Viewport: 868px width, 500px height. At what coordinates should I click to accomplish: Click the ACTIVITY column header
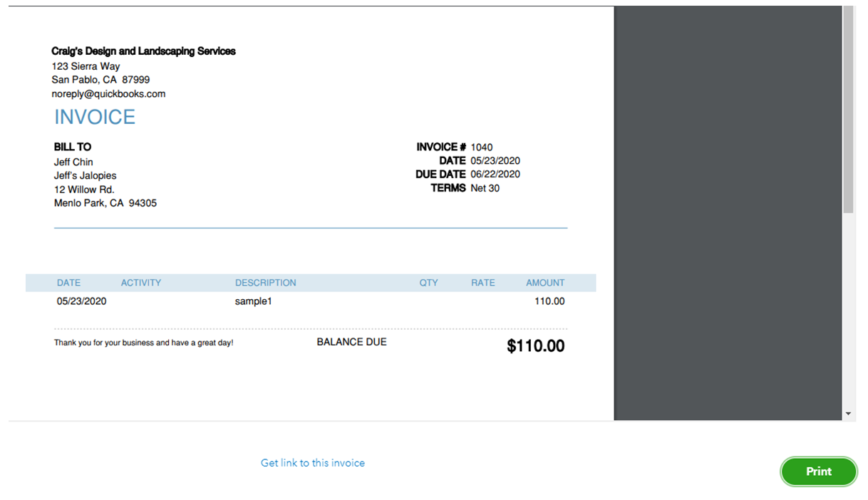[x=141, y=283]
